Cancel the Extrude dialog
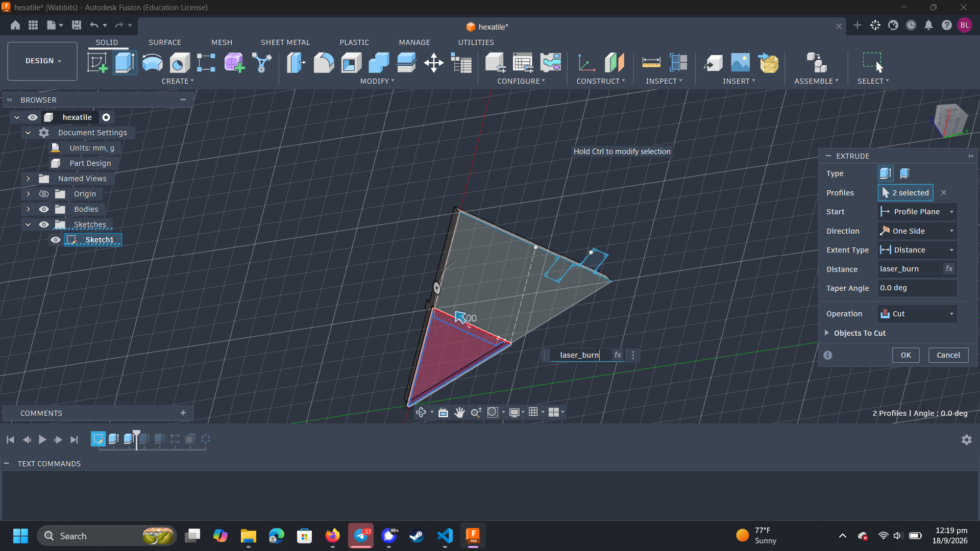Screen dimensions: 980x551 coord(948,355)
